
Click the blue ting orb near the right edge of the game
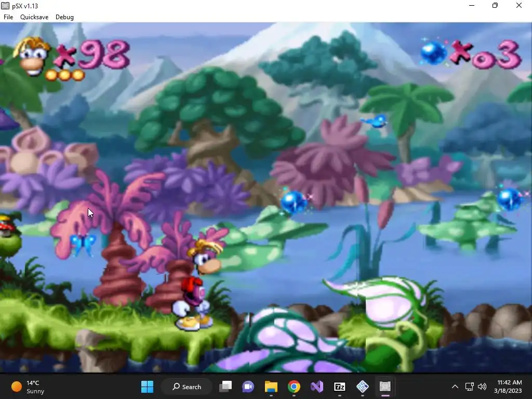510,199
